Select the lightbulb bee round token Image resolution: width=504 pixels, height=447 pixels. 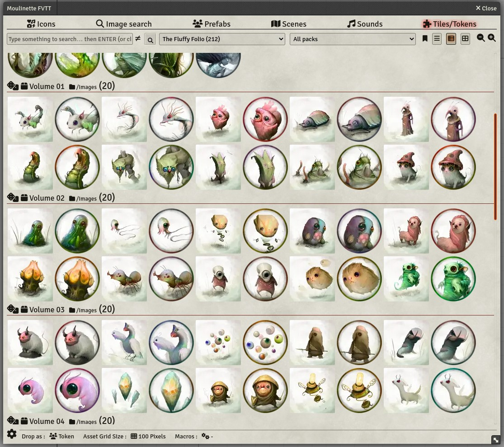tap(359, 390)
